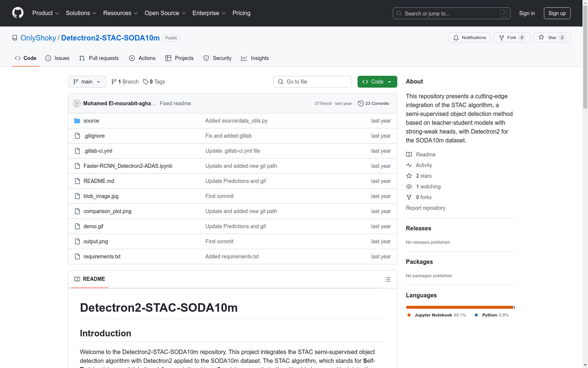Click the Fixed readme commit message
The image size is (588, 368).
175,103
